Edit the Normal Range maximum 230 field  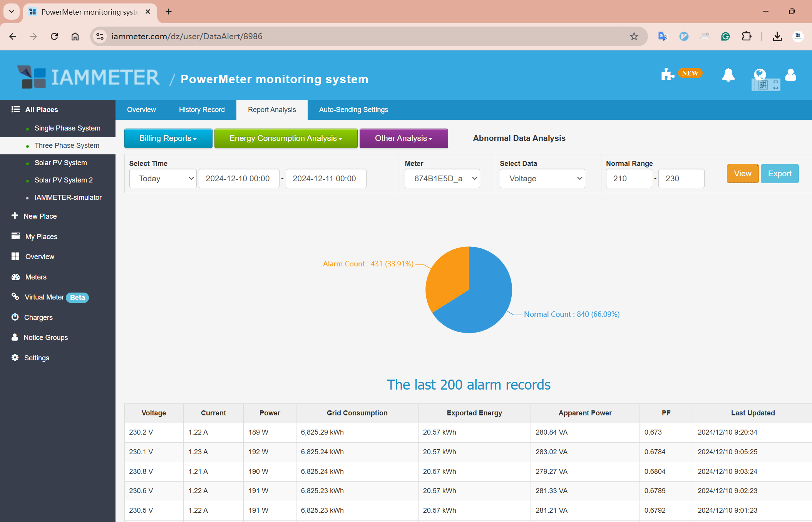[681, 178]
